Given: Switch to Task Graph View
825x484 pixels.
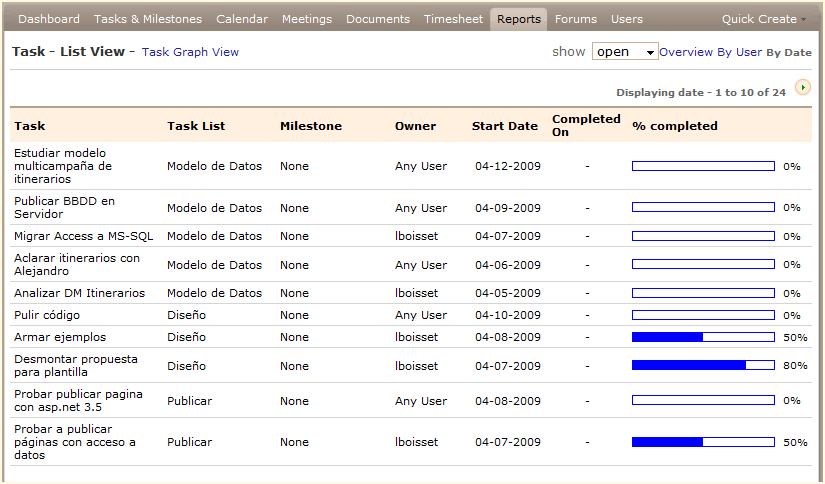Looking at the screenshot, I should tap(190, 52).
